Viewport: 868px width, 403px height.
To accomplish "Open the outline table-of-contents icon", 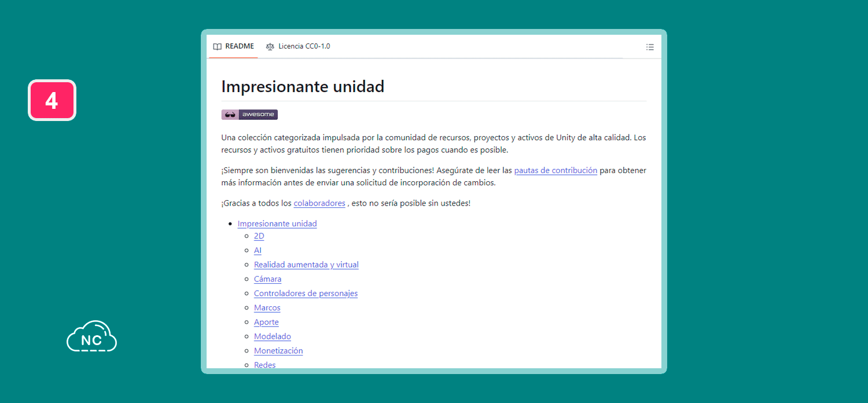I will tap(650, 47).
